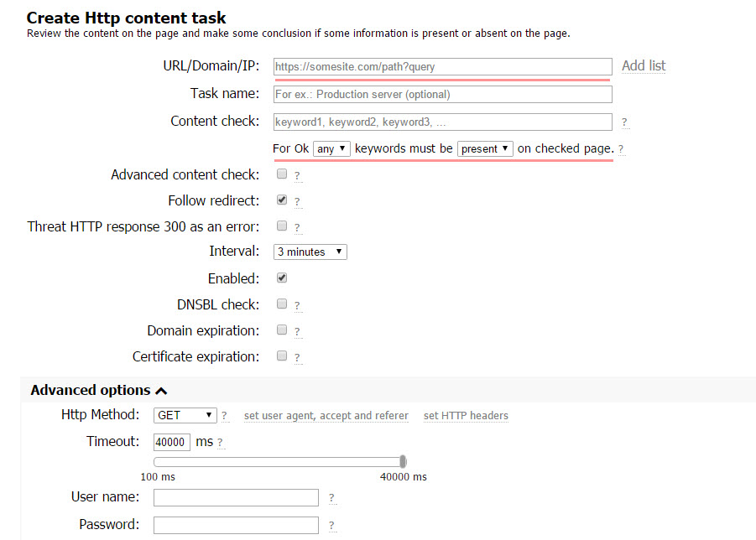
Task: Click the Timeout slider handle
Action: pyautogui.click(x=403, y=461)
